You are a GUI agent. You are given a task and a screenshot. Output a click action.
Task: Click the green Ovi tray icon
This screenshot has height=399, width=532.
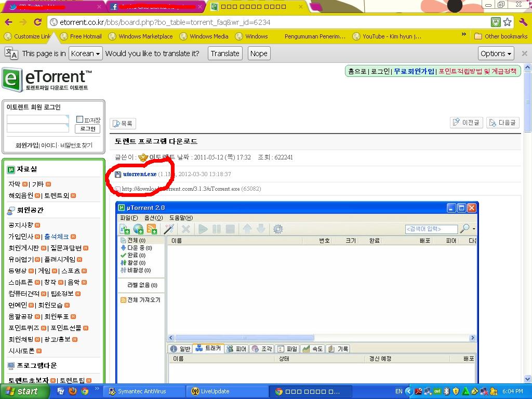(437, 391)
